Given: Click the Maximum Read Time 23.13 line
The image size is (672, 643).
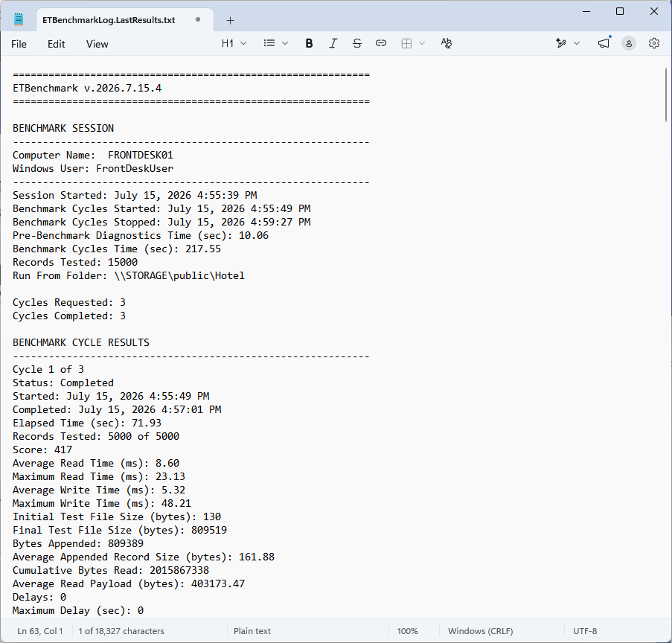Looking at the screenshot, I should click(x=99, y=477).
